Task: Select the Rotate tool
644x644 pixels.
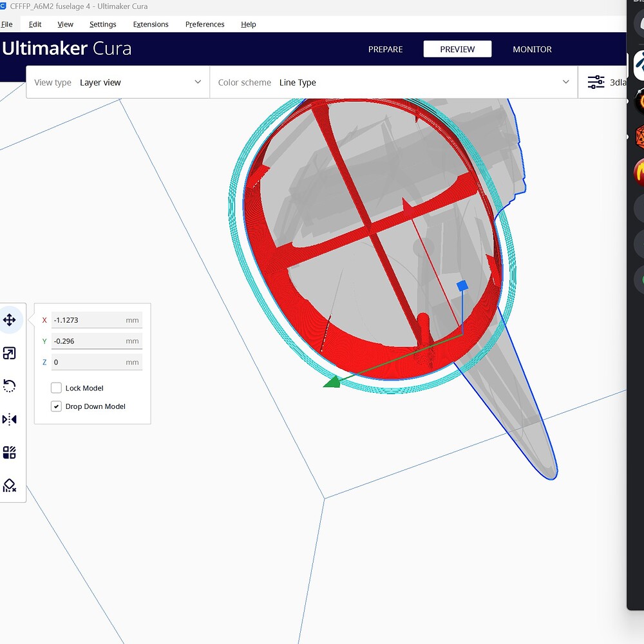Action: coord(10,386)
